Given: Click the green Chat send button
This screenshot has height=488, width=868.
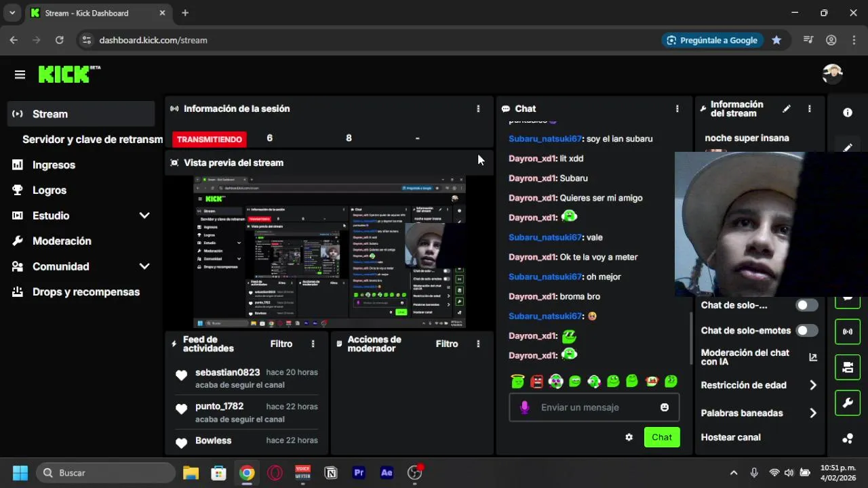Looking at the screenshot, I should tap(662, 437).
